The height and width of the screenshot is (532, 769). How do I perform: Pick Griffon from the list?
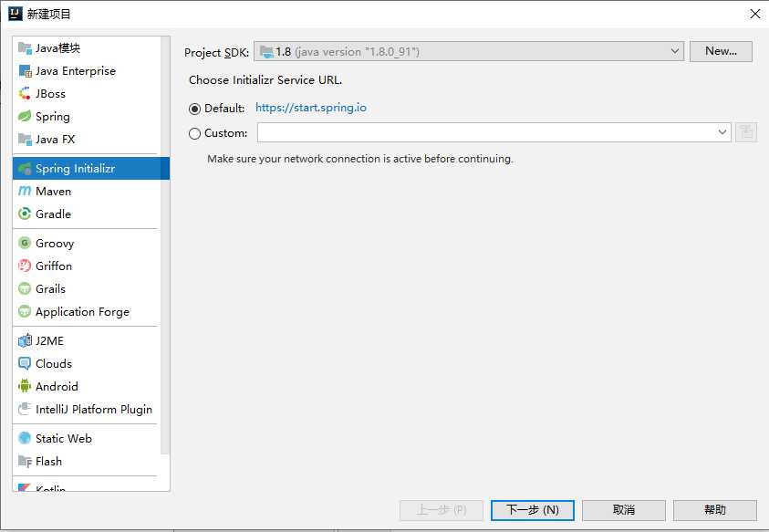(x=87, y=266)
